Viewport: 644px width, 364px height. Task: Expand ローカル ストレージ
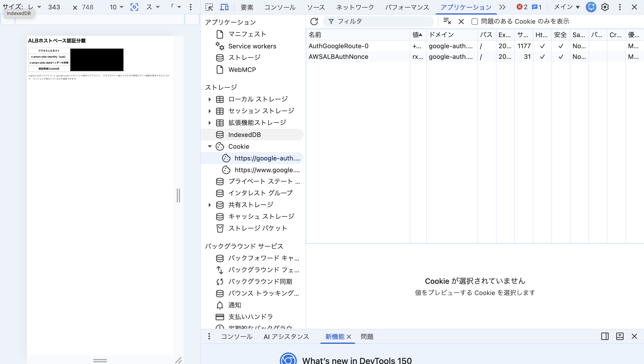click(209, 99)
